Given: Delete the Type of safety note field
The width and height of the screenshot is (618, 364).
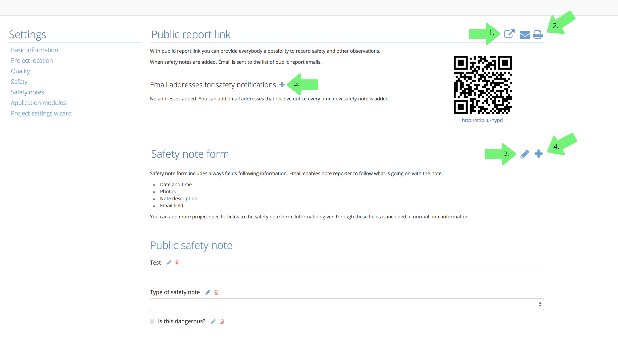Looking at the screenshot, I should coord(216,292).
